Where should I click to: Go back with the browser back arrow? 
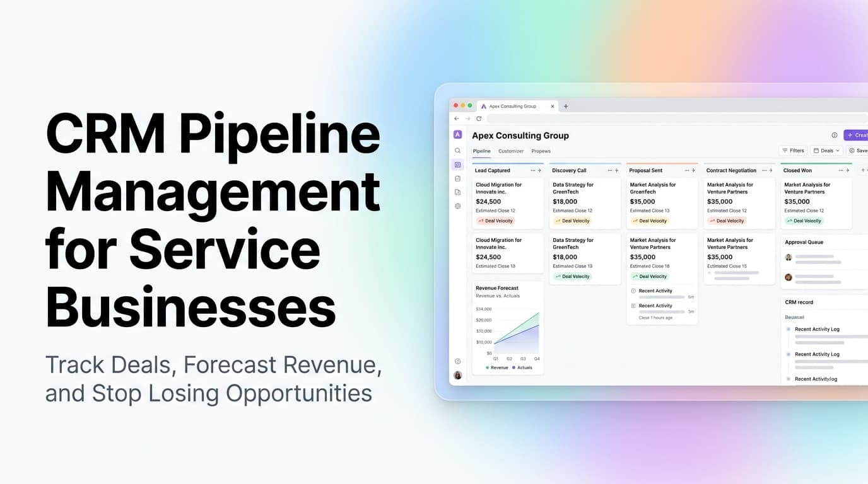[x=457, y=118]
